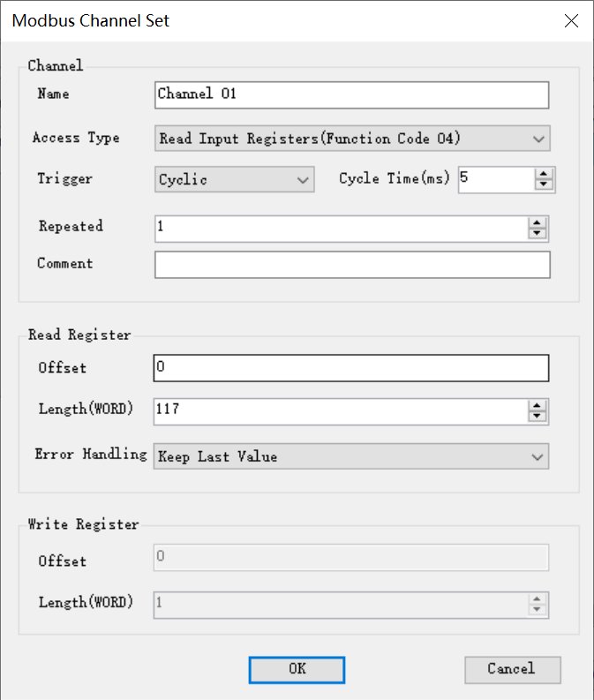Click the Comment text field

click(x=351, y=265)
